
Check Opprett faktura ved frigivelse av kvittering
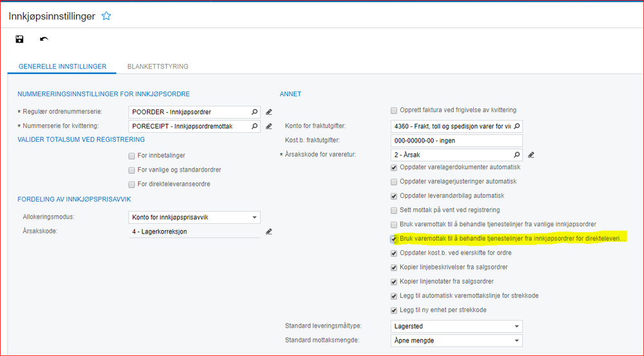394,110
